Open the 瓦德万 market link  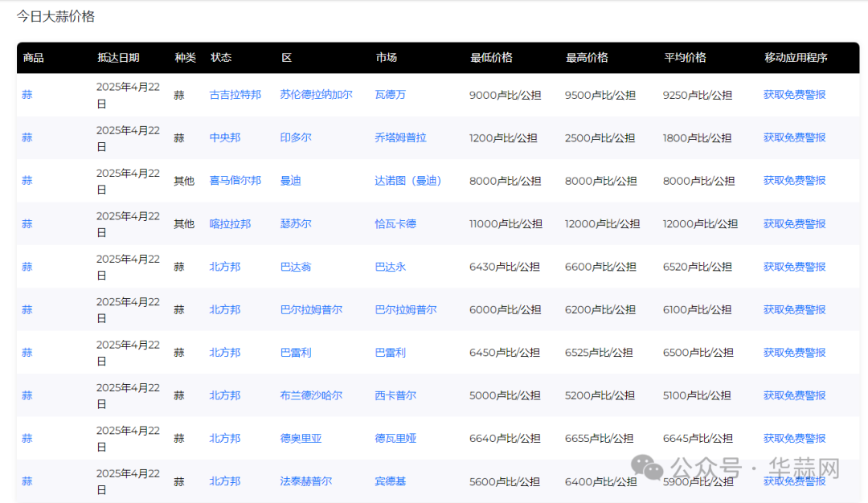tap(391, 95)
